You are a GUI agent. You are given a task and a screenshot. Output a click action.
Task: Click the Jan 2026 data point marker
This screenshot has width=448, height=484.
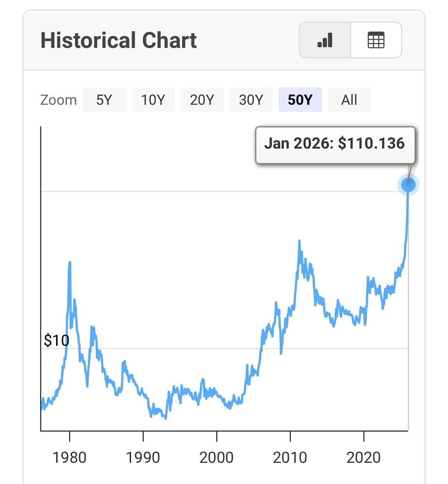pos(408,184)
